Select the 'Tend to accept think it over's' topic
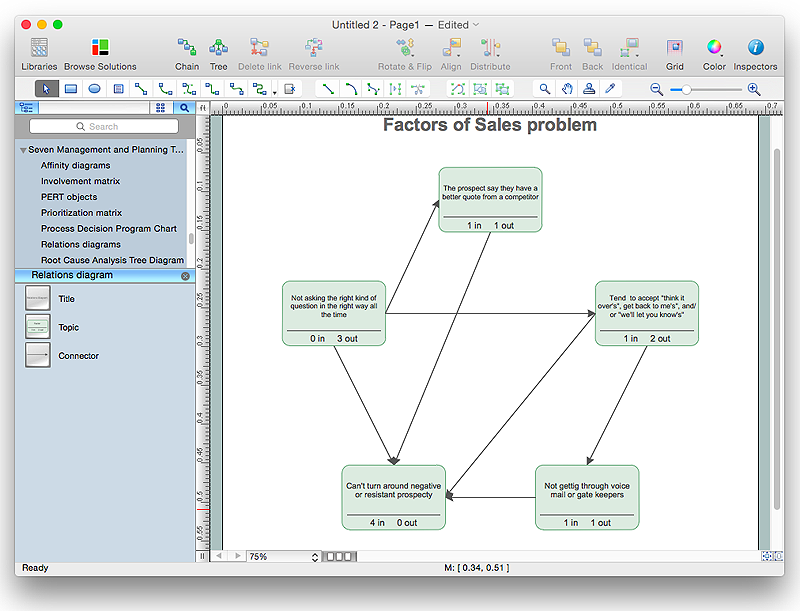The width and height of the screenshot is (800, 611). (646, 313)
